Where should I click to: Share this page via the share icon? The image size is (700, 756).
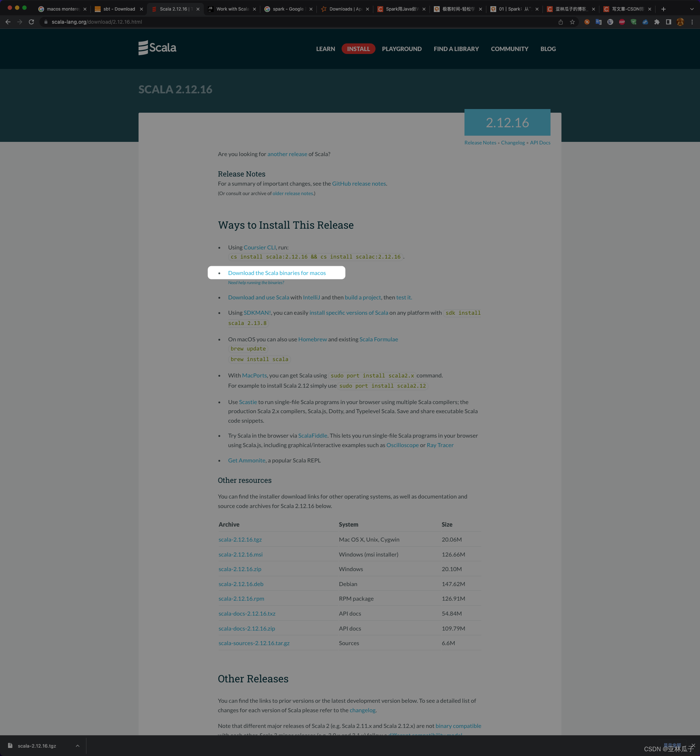pos(561,22)
